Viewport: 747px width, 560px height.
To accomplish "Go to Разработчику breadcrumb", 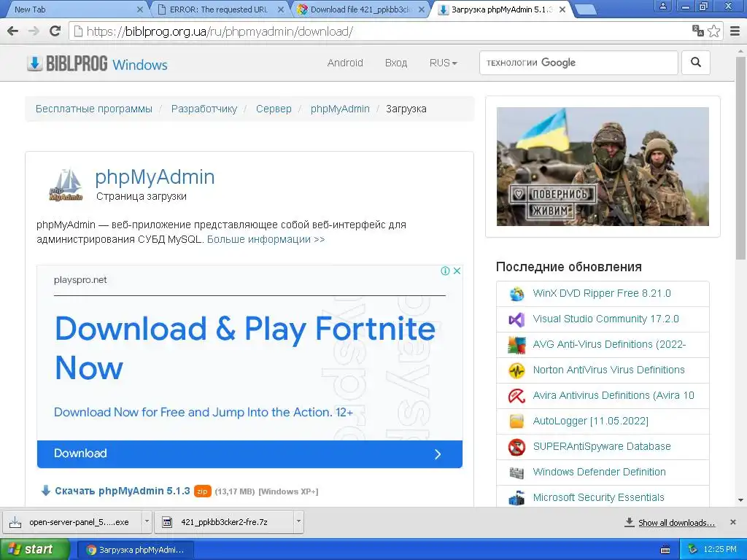I will pos(204,109).
